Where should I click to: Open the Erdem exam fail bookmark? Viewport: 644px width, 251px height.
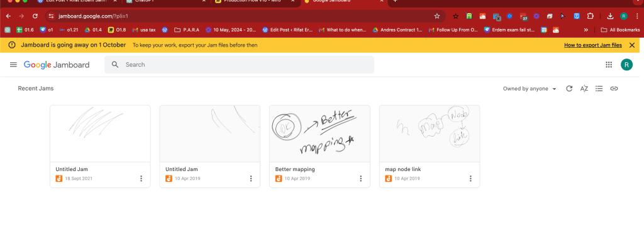coord(509,30)
